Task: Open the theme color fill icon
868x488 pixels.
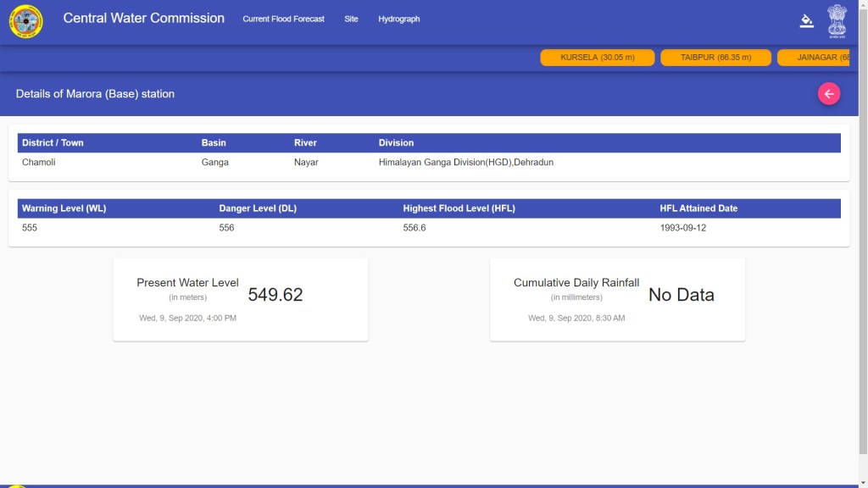Action: tap(806, 21)
